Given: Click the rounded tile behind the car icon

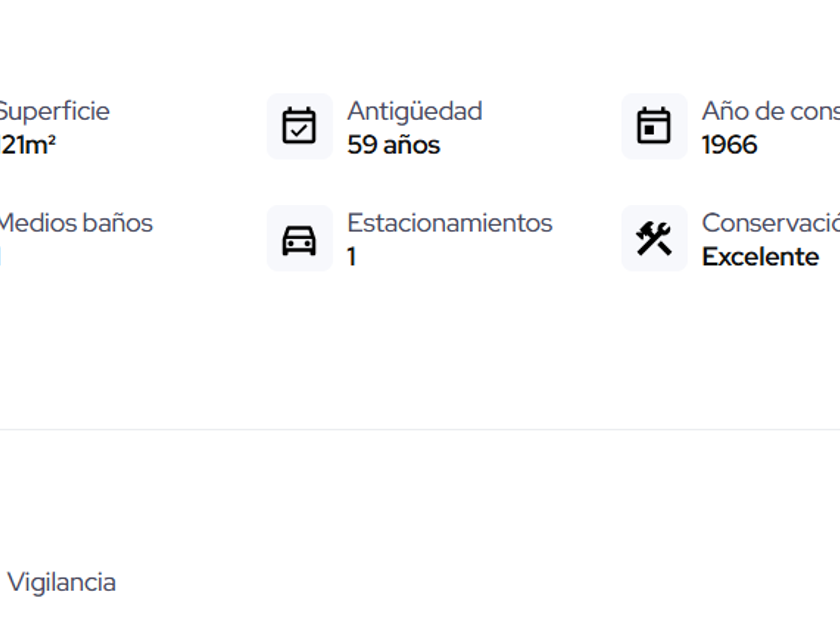Looking at the screenshot, I should (300, 238).
